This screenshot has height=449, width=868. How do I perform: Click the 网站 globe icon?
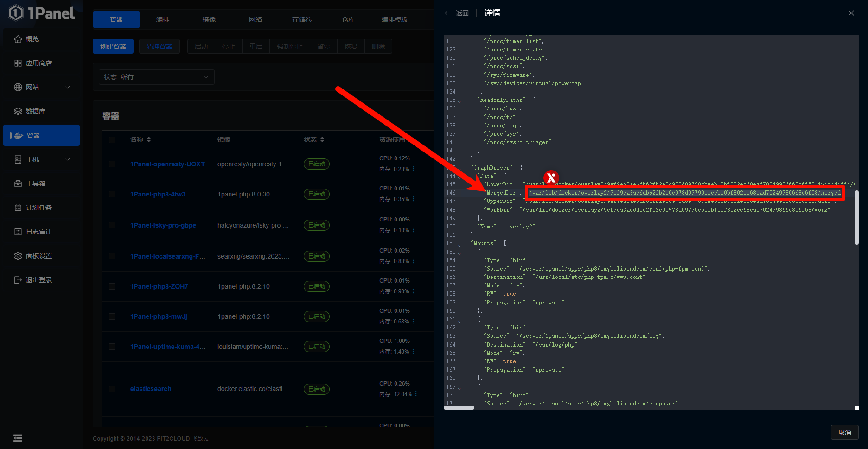pos(18,87)
